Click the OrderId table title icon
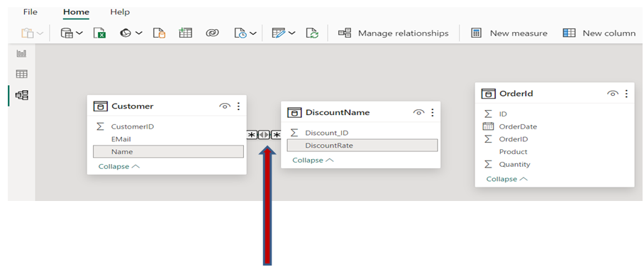 488,94
